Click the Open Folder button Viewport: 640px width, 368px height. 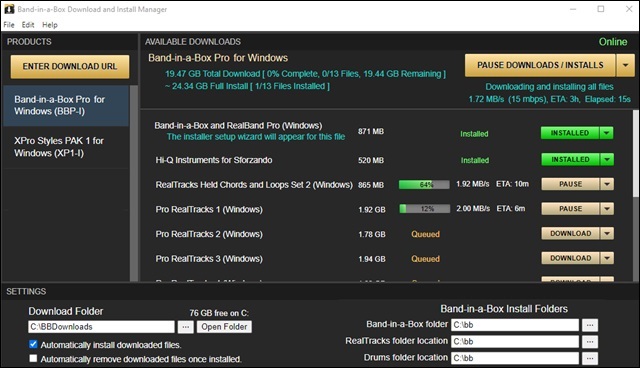[x=224, y=327]
